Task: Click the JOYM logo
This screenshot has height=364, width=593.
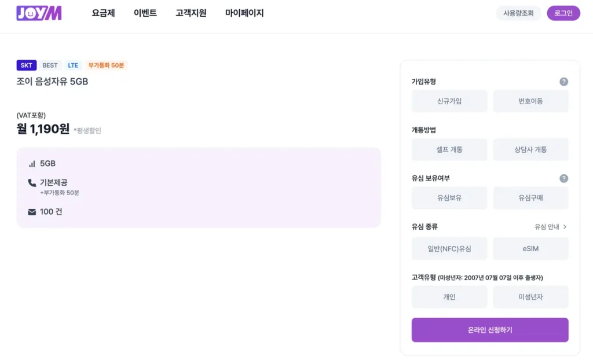Action: coord(39,13)
